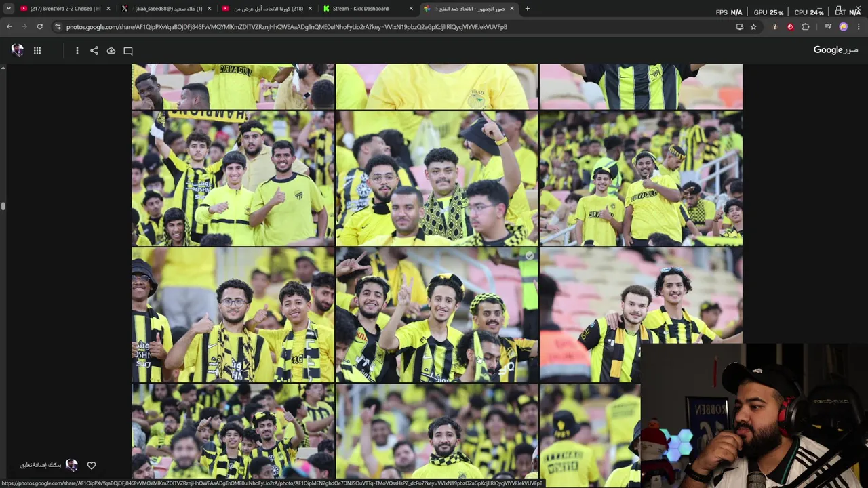Screen dimensions: 868x488
Task: Open the photo of fans standing by stair railing
Action: tap(641, 178)
